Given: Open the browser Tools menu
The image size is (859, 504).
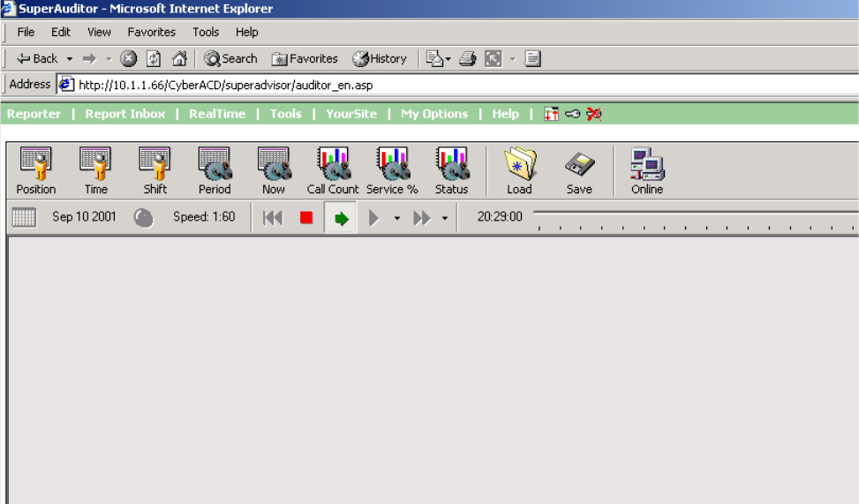Looking at the screenshot, I should coord(206,32).
